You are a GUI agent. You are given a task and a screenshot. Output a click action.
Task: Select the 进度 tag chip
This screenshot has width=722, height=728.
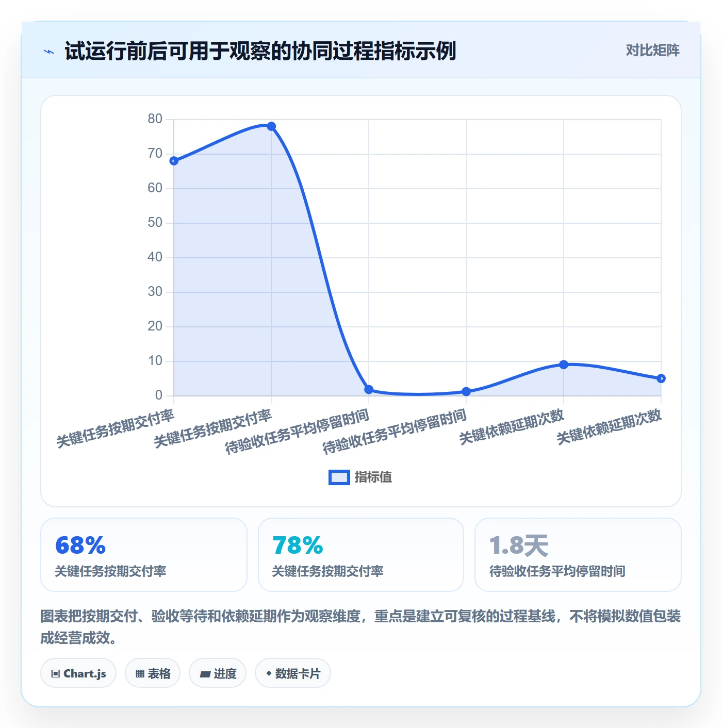point(218,673)
